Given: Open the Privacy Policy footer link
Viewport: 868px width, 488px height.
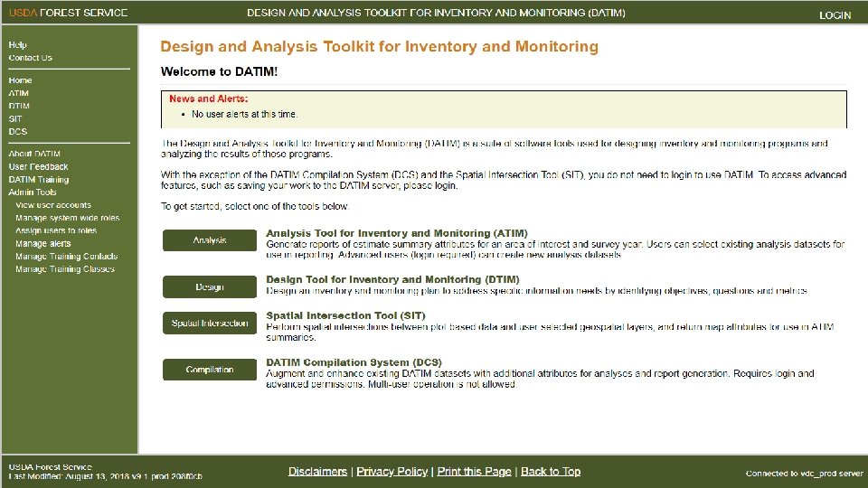Looking at the screenshot, I should pyautogui.click(x=392, y=472).
